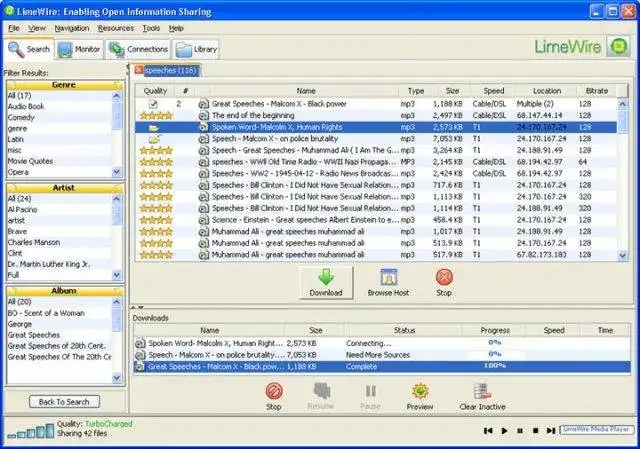
Task: Click the Downloads Status column header
Action: [404, 330]
